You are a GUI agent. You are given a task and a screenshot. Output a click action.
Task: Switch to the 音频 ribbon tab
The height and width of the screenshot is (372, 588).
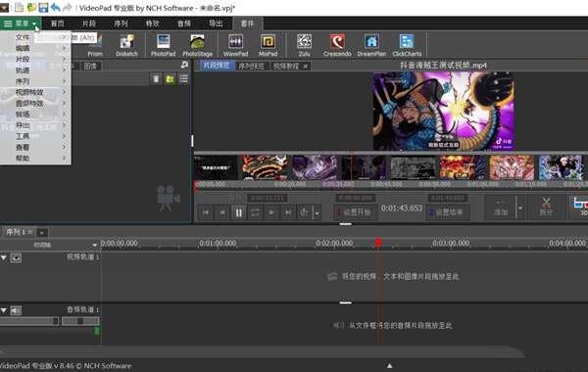tap(184, 23)
